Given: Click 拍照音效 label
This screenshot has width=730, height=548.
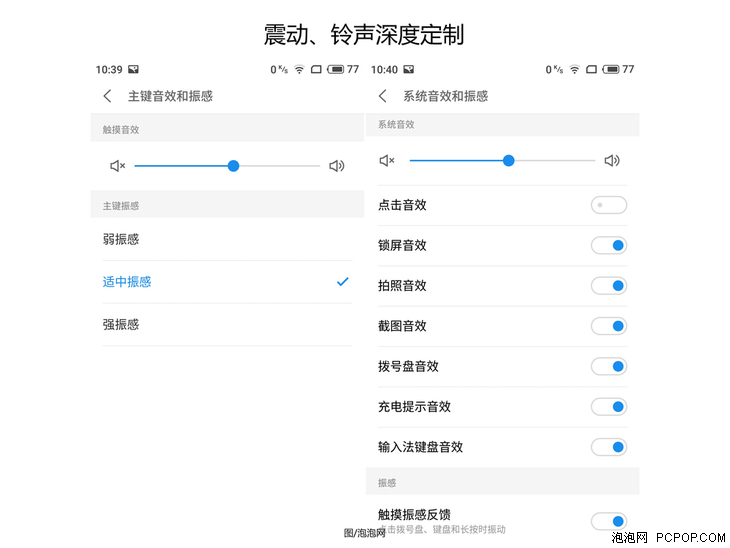Looking at the screenshot, I should click(402, 286).
